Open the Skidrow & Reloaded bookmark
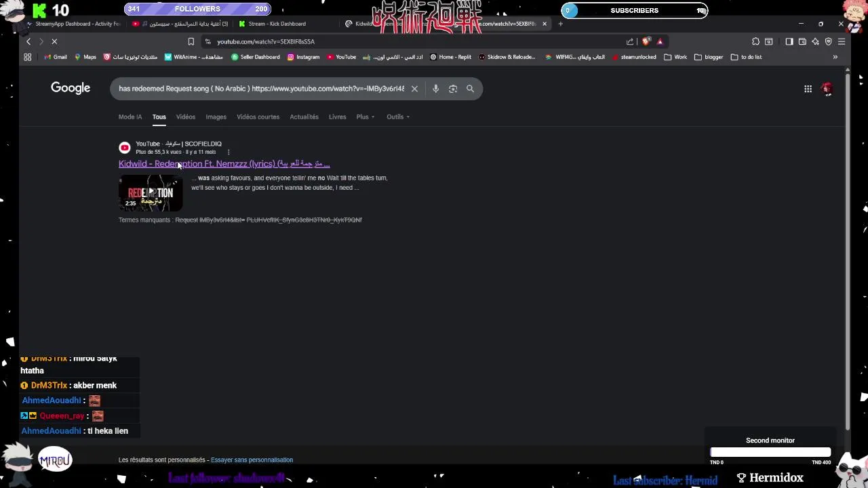868x488 pixels. [507, 57]
